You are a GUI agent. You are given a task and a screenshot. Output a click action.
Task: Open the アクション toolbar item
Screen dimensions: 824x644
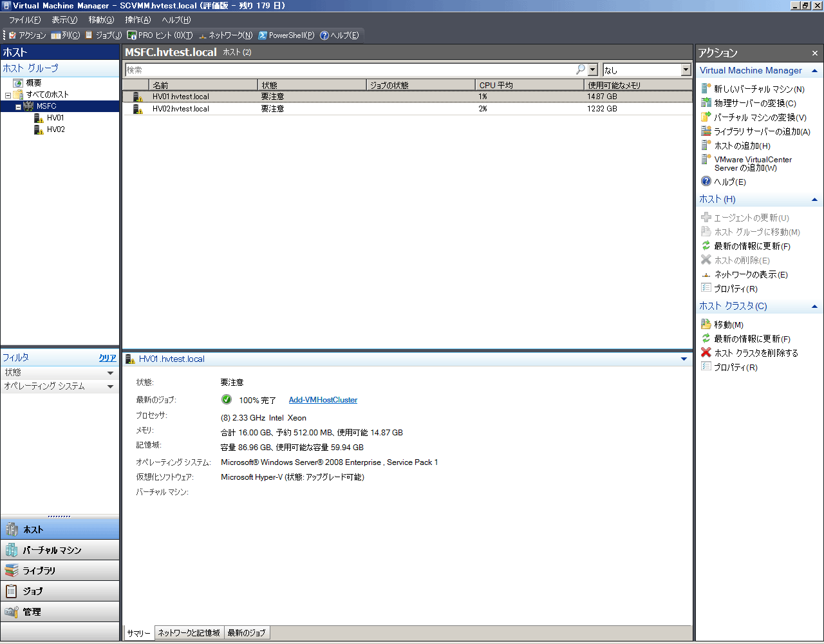pyautogui.click(x=27, y=35)
